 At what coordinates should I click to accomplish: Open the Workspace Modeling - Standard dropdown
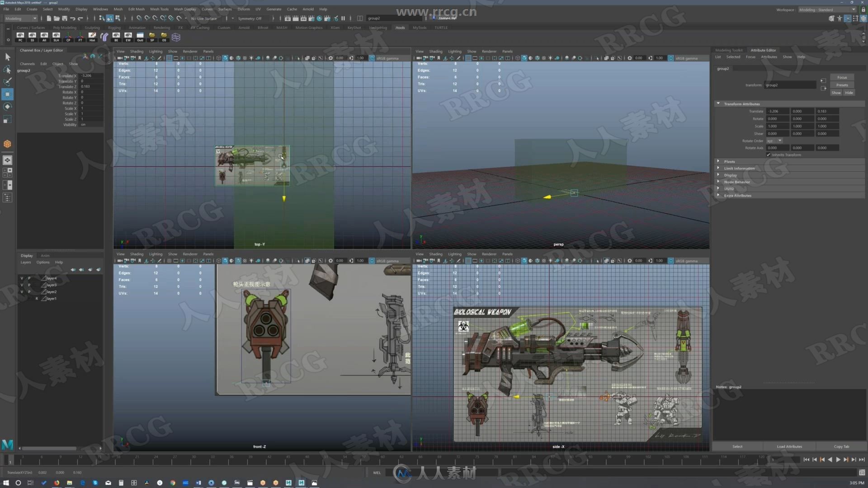click(827, 9)
